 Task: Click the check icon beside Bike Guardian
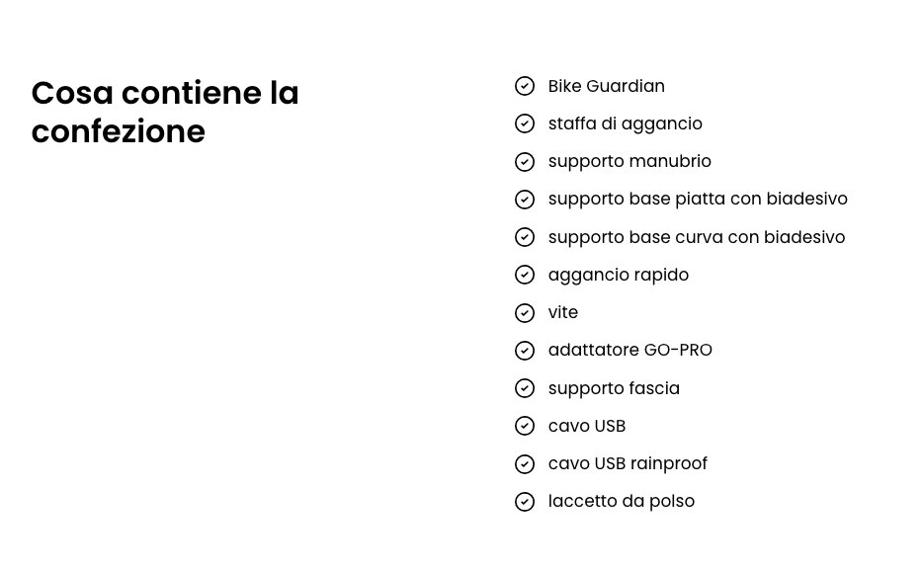click(525, 86)
